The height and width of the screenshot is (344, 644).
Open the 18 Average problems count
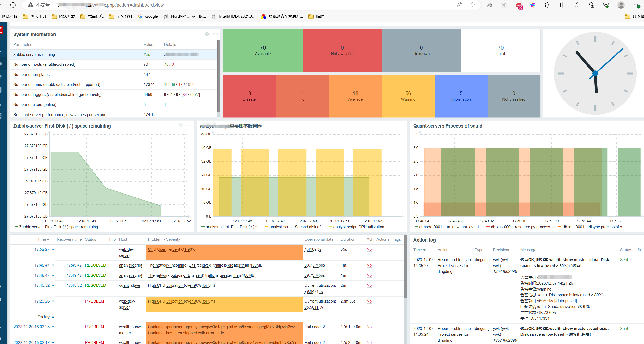click(x=355, y=93)
